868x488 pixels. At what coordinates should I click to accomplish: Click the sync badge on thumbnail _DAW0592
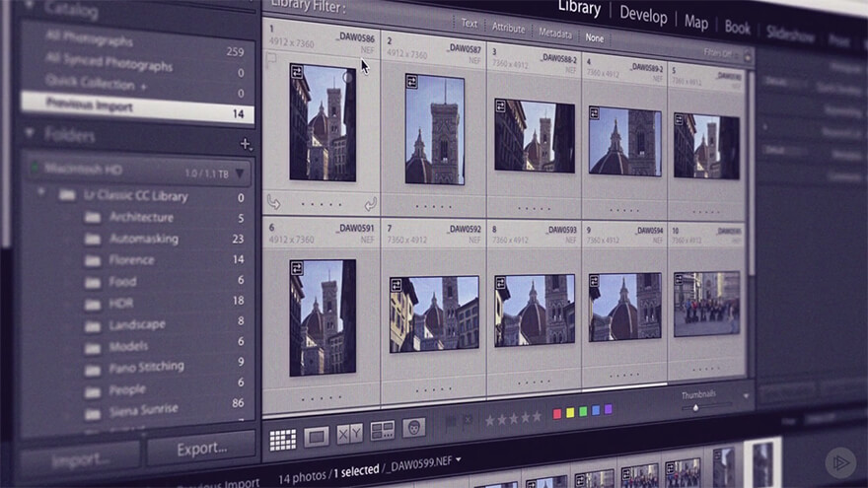pyautogui.click(x=396, y=284)
